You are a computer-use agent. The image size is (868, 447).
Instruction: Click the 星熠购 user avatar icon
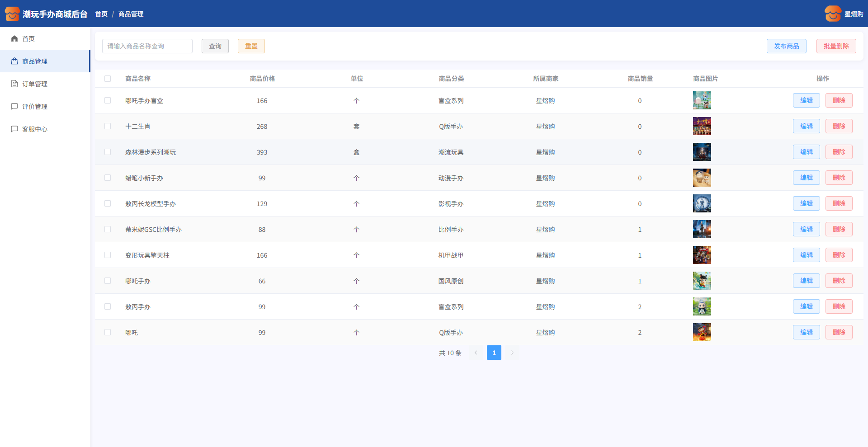833,14
